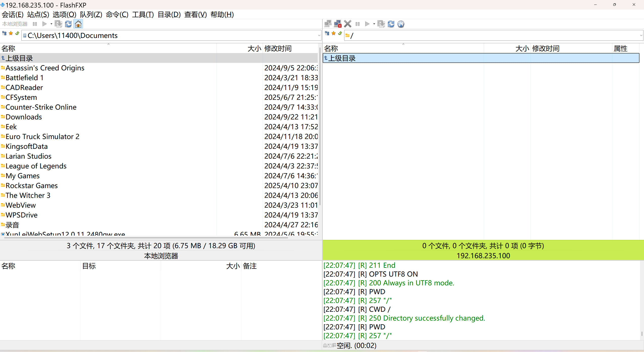Click the globe icon in remote toolbar
This screenshot has width=644, height=352.
coord(401,24)
